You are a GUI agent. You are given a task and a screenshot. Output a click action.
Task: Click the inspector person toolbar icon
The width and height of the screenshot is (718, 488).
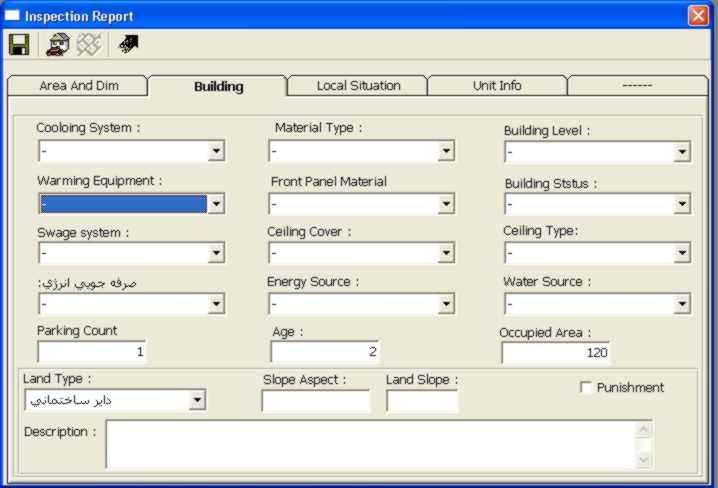[58, 44]
